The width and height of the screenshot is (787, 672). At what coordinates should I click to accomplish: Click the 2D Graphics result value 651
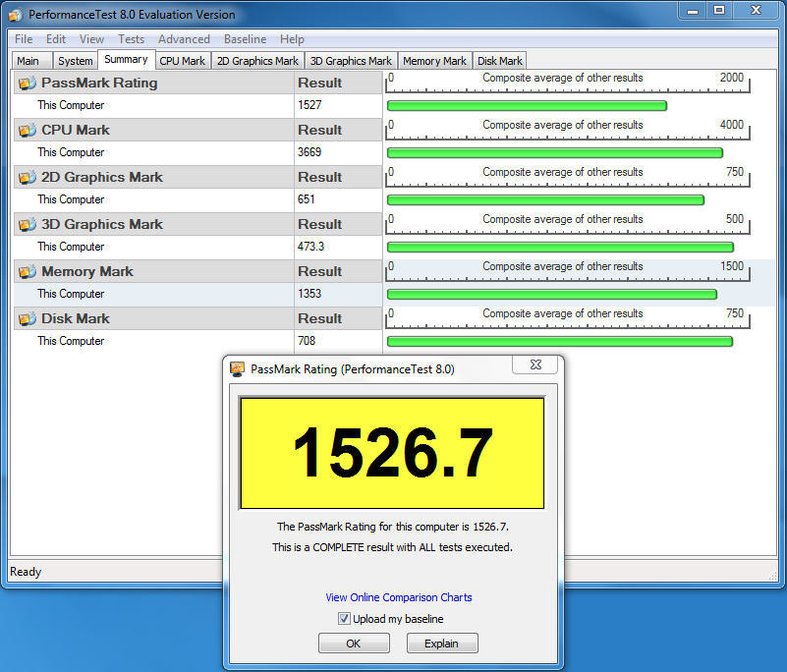pyautogui.click(x=307, y=199)
